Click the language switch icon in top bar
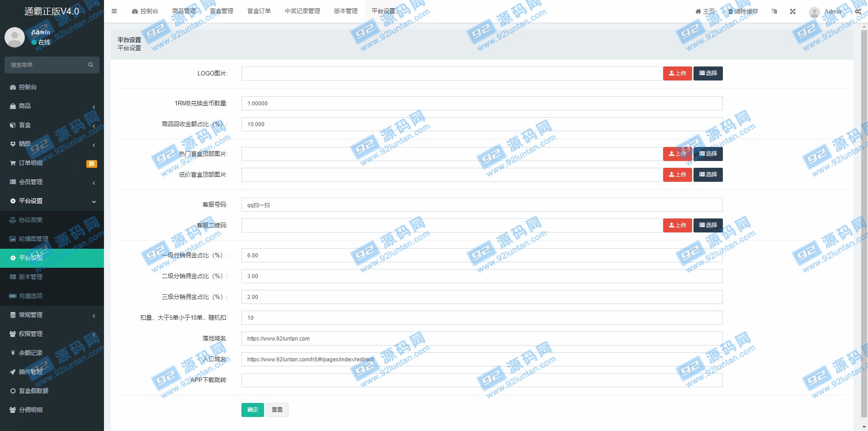This screenshot has height=431, width=868. [x=774, y=11]
